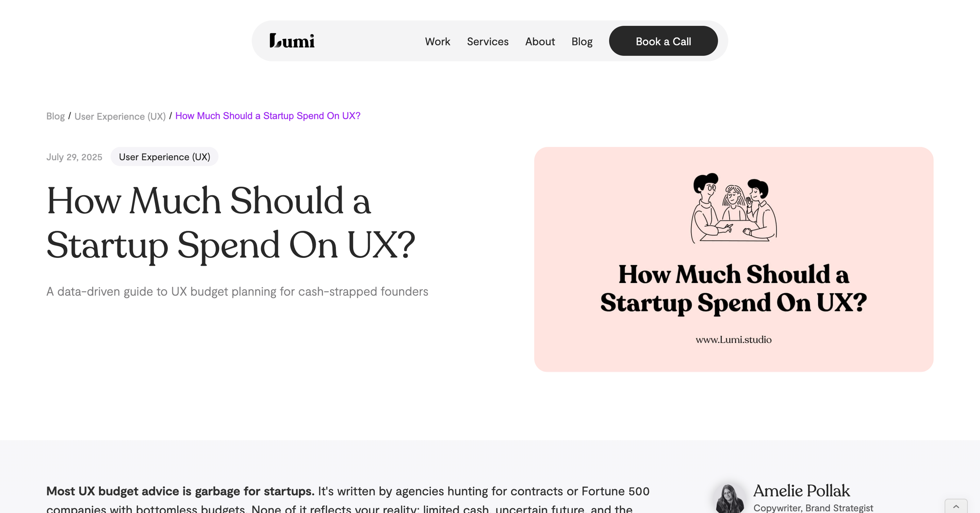Go to the About page

540,42
